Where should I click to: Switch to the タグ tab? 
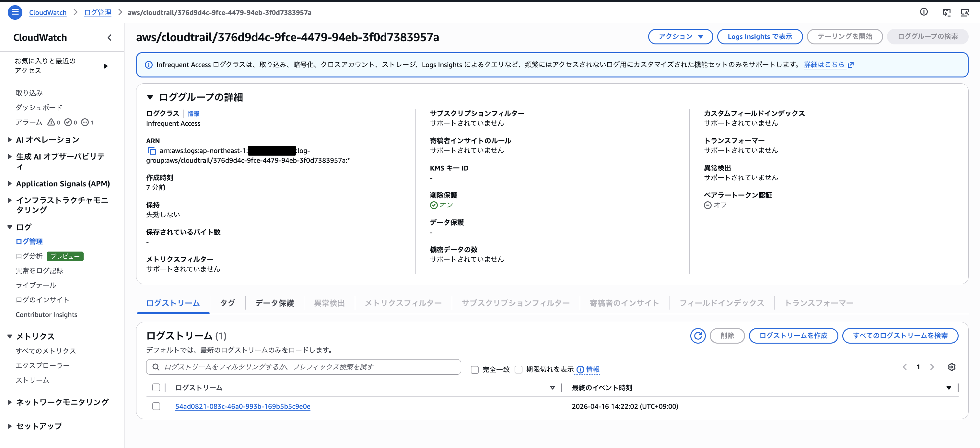(x=227, y=303)
